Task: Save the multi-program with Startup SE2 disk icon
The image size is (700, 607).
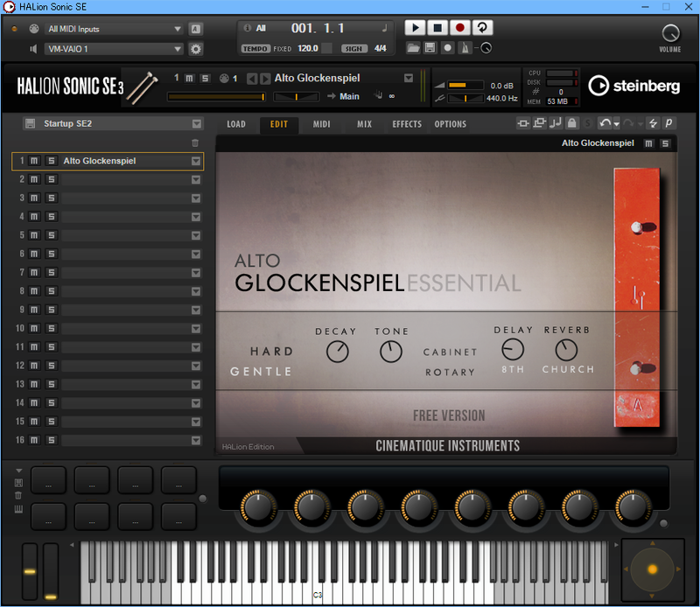Action: (x=30, y=123)
